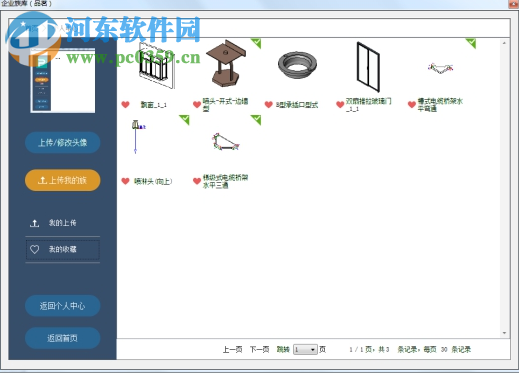Click the 梯级式电缆桥架水平三通 family name
This screenshot has height=376, width=519.
[226, 181]
